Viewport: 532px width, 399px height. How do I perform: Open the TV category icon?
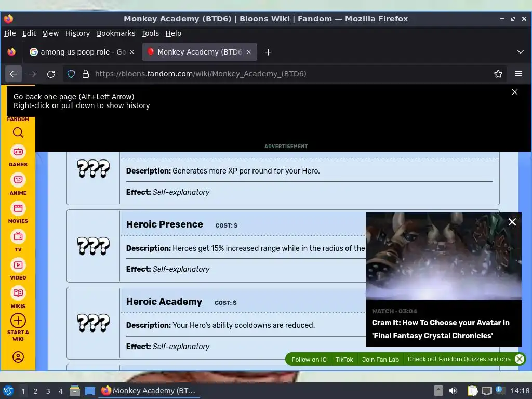click(18, 236)
